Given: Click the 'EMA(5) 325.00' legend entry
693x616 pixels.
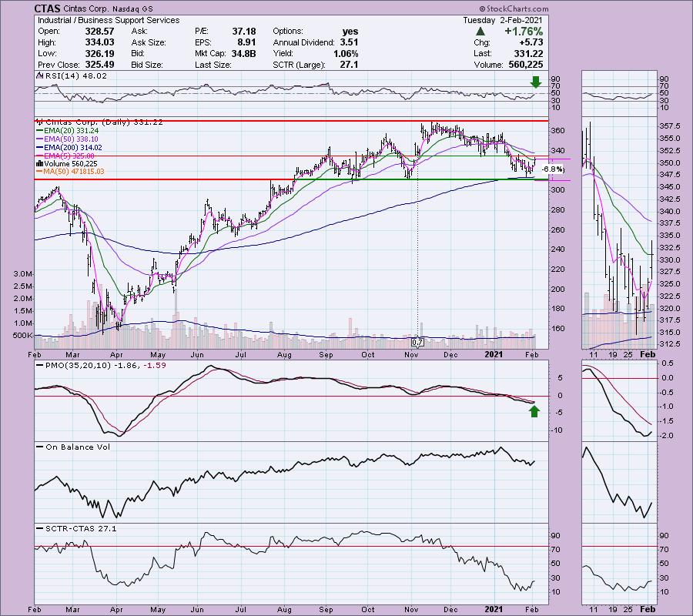Looking at the screenshot, I should (x=69, y=156).
